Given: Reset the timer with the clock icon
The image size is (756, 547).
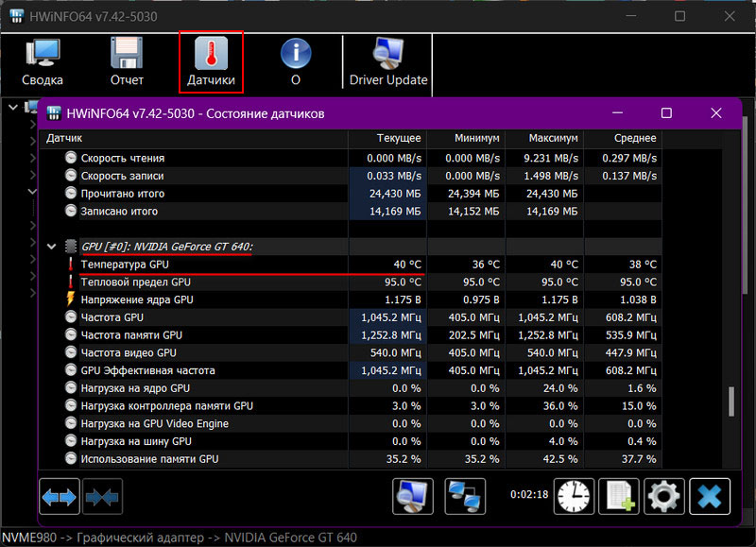Looking at the screenshot, I should click(x=574, y=496).
